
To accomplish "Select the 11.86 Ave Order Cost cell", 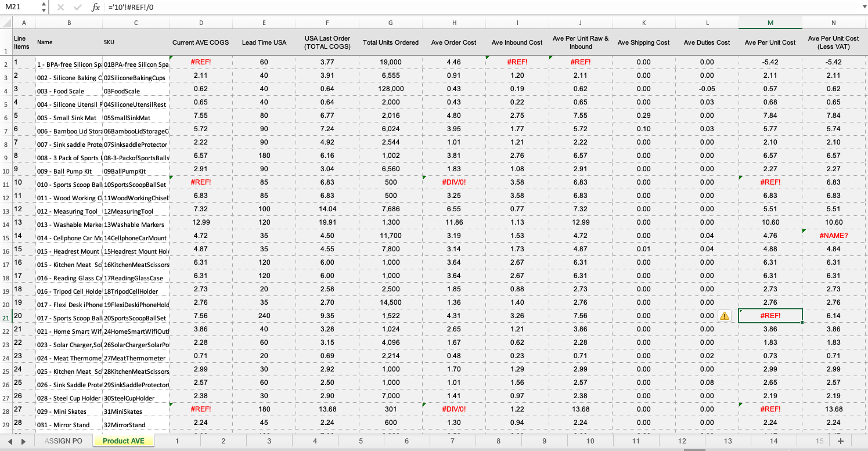I will [x=454, y=222].
